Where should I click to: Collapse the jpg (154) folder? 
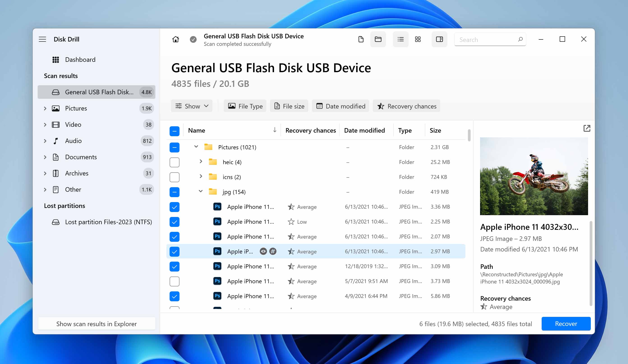tap(201, 191)
